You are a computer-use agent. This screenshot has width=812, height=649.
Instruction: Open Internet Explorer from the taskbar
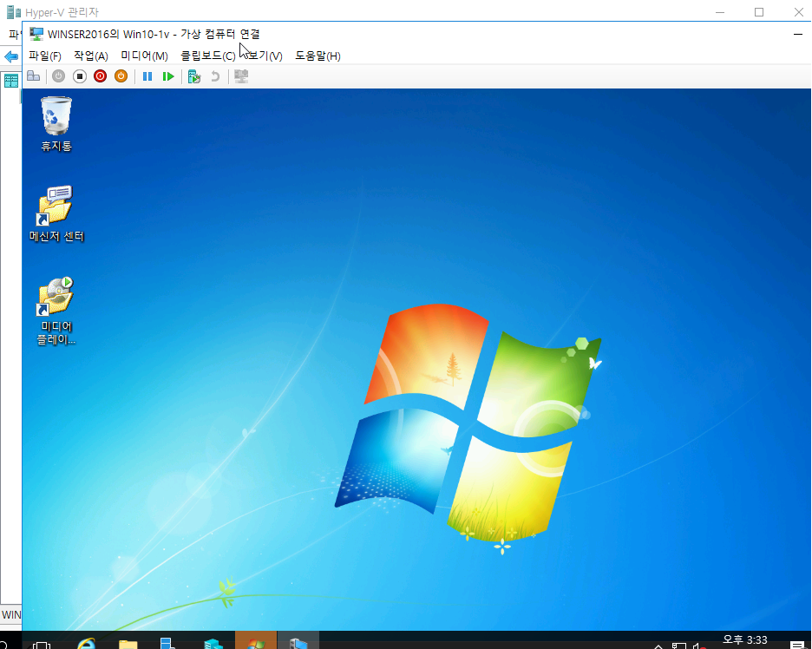point(86,643)
